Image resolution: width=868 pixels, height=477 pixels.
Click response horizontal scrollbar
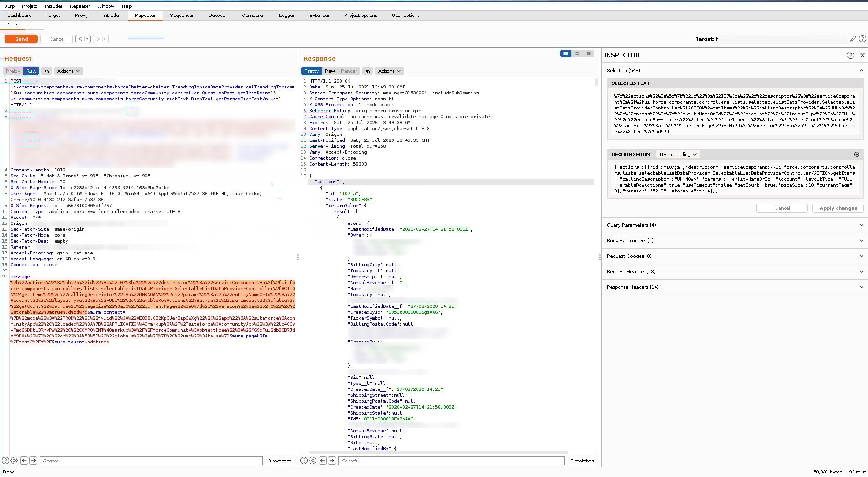[x=438, y=453]
